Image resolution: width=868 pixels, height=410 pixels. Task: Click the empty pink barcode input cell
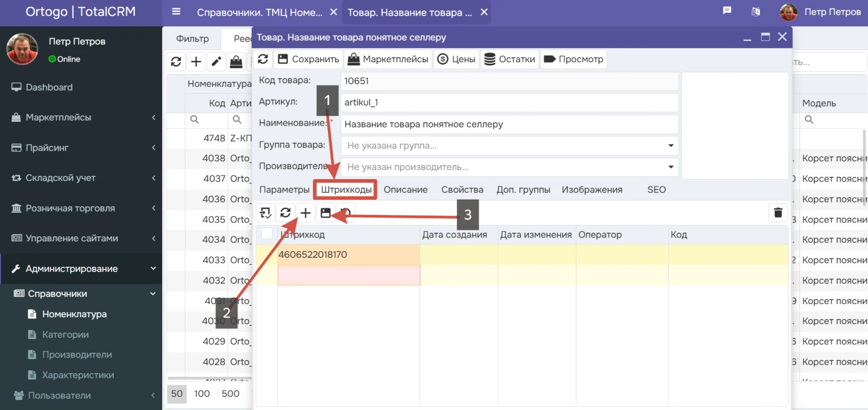(349, 275)
